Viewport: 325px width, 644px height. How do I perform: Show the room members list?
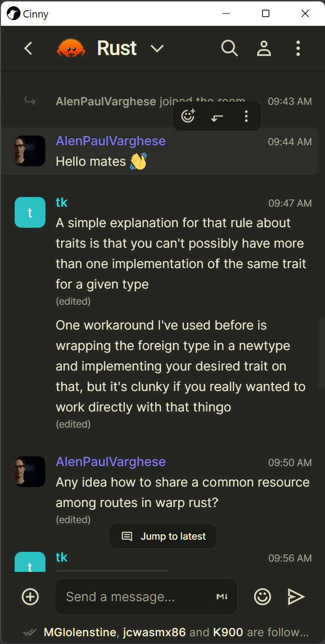click(x=264, y=48)
